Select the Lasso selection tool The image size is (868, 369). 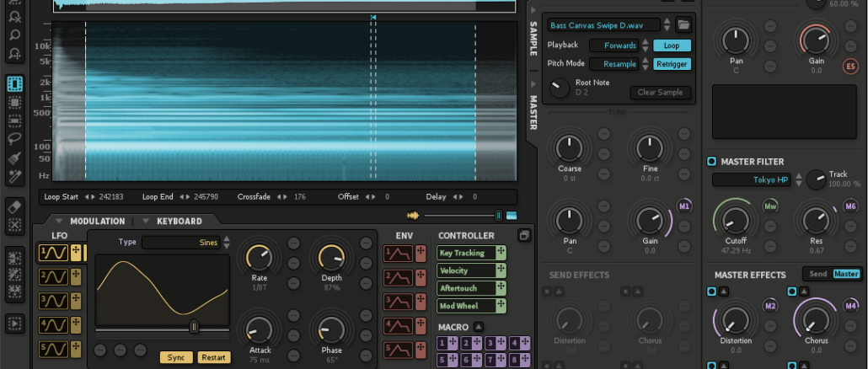[15, 139]
